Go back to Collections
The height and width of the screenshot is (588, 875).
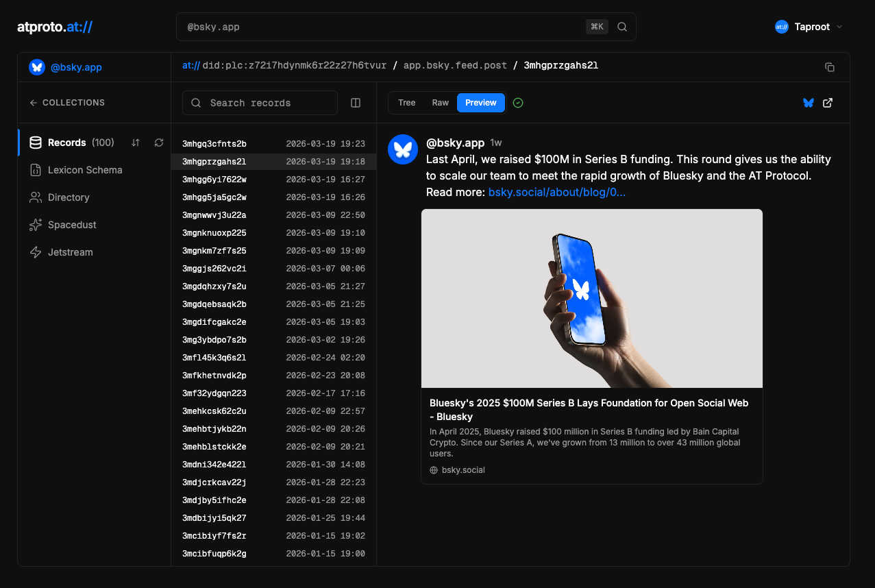pyautogui.click(x=67, y=103)
